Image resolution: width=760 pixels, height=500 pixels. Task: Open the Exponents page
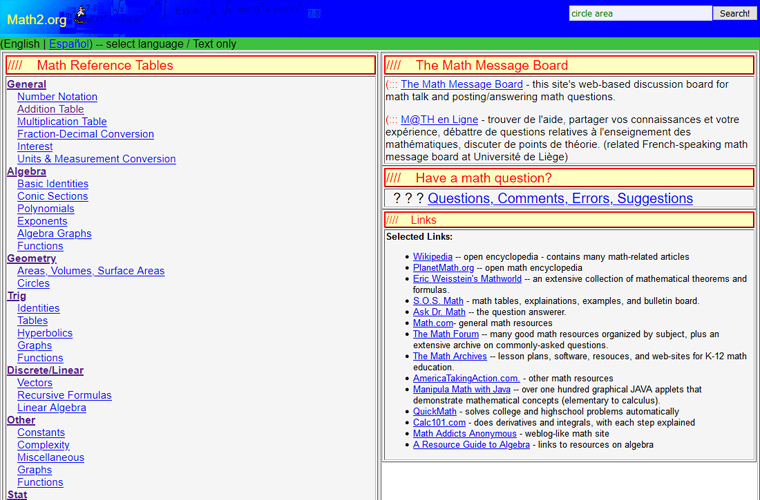42,221
